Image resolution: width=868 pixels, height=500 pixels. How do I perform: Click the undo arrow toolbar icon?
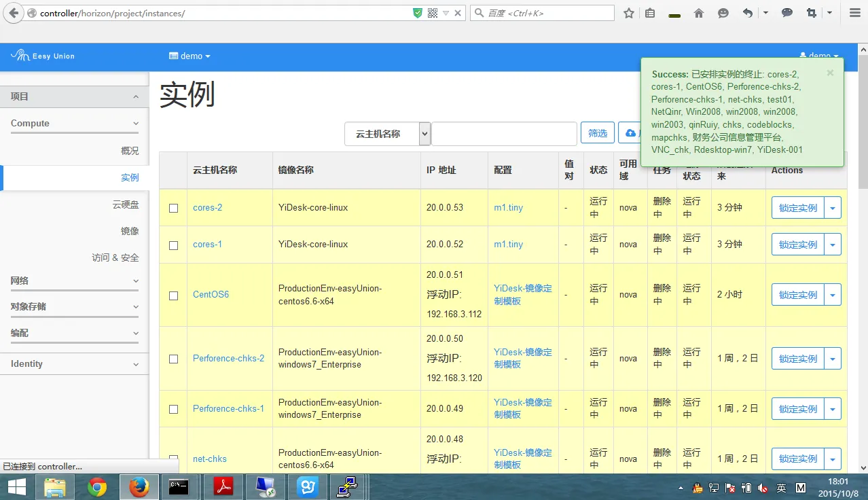[748, 13]
